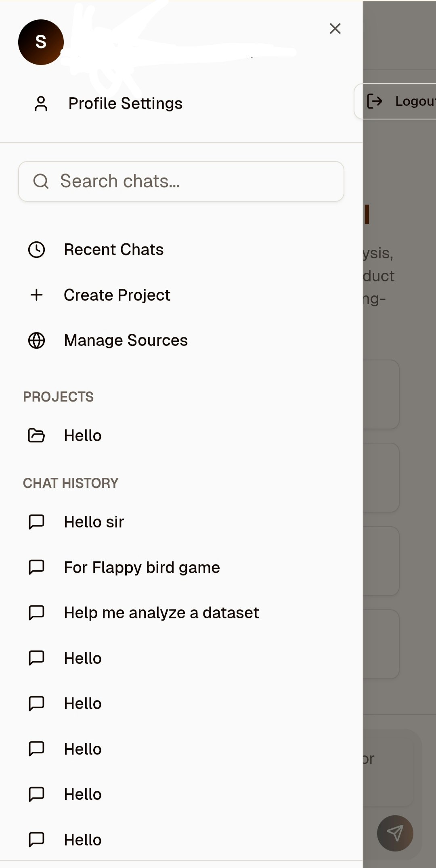Viewport: 436px width, 868px height.
Task: Open the Hello project folder
Action: pyautogui.click(x=83, y=436)
